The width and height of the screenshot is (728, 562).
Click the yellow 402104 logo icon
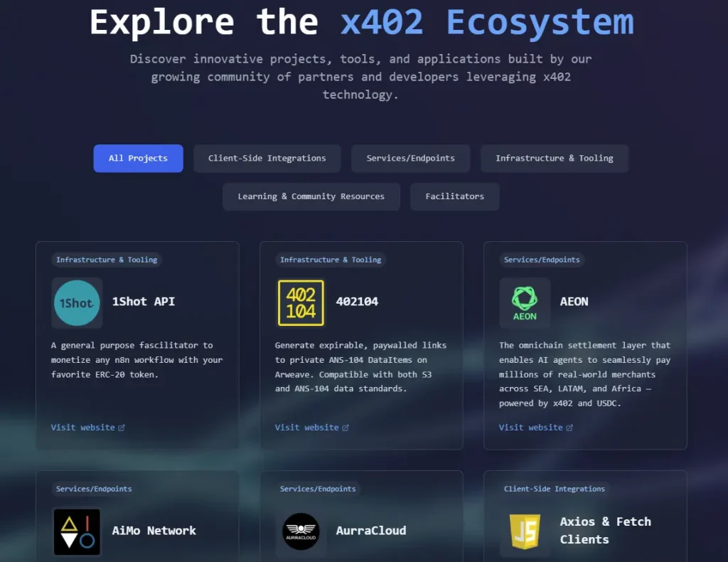click(x=301, y=302)
